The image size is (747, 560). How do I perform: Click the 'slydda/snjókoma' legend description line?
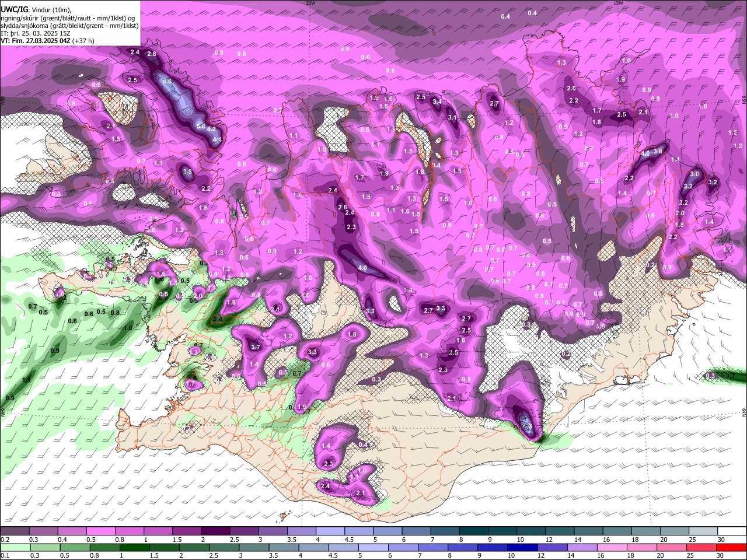(69, 26)
